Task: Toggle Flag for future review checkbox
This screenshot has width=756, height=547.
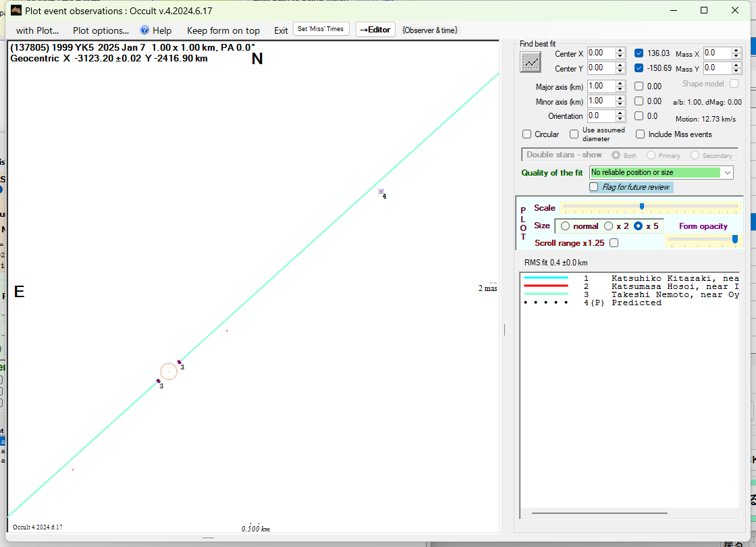Action: point(594,187)
